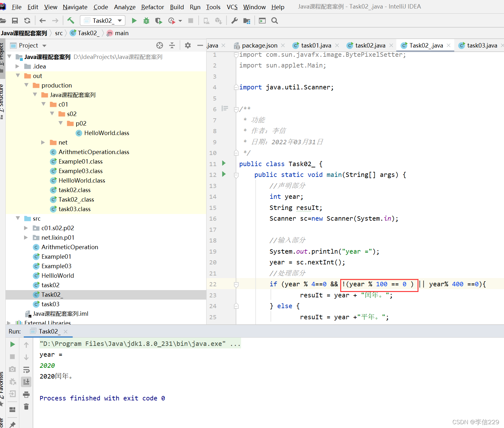Click run gutter arrow at line 11
Screen dimensions: 504x428
click(224, 163)
